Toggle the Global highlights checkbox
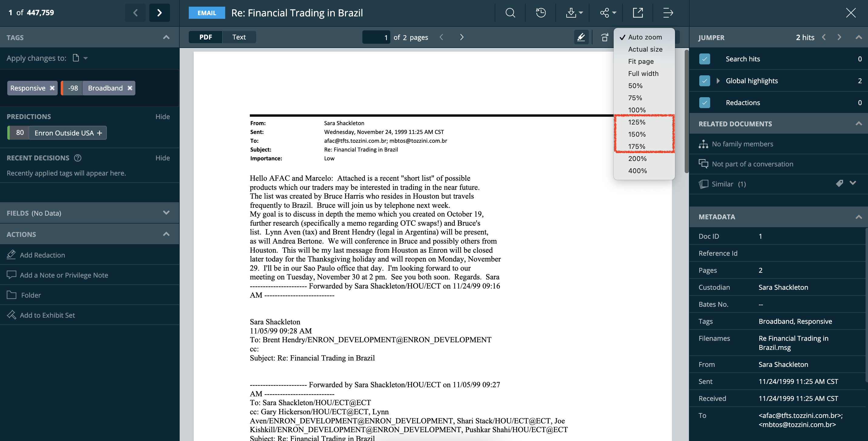The width and height of the screenshot is (868, 441). pyautogui.click(x=704, y=80)
